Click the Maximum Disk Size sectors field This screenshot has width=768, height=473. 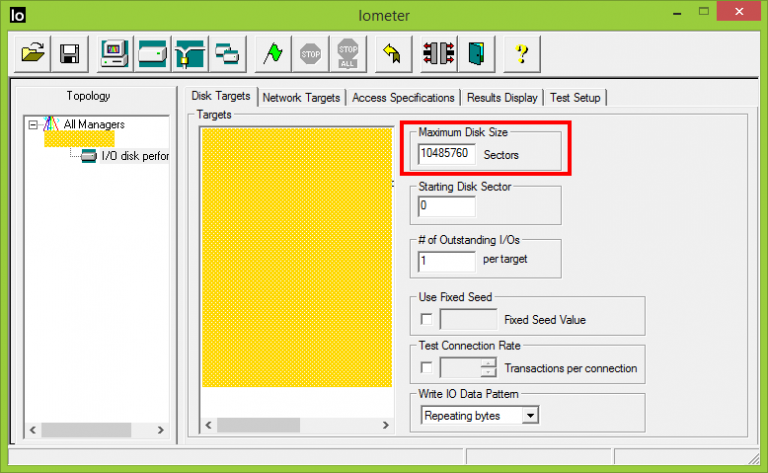[447, 156]
